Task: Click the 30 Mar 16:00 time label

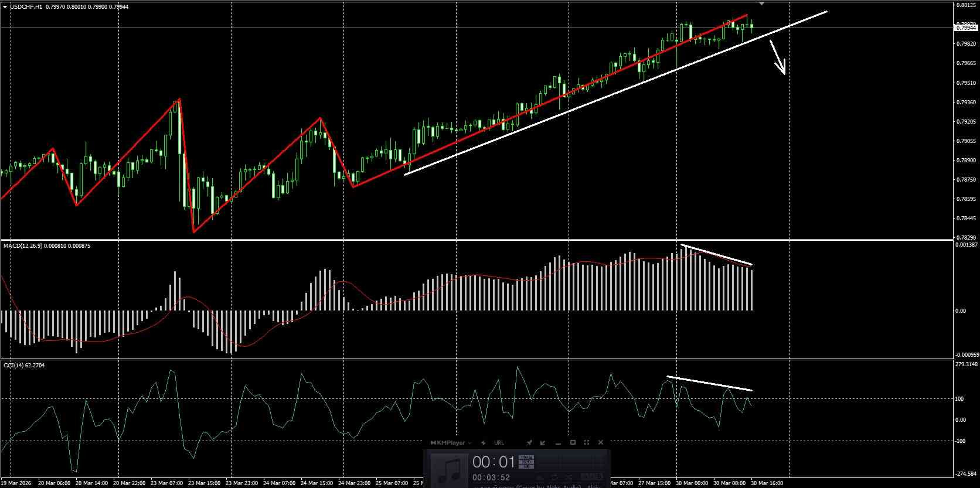Action: click(x=767, y=483)
